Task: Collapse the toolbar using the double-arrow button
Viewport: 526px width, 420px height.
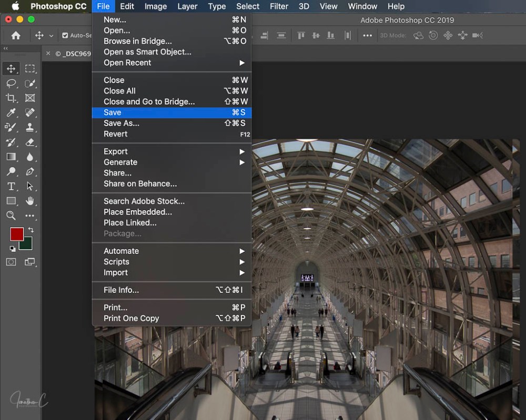Action: 5,48
